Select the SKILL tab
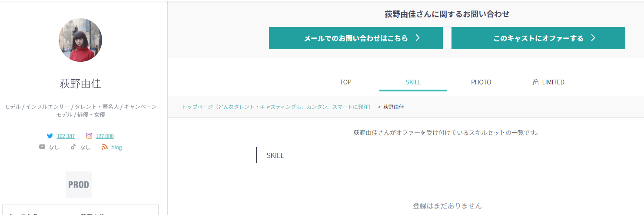The image size is (644, 215). coord(413,82)
